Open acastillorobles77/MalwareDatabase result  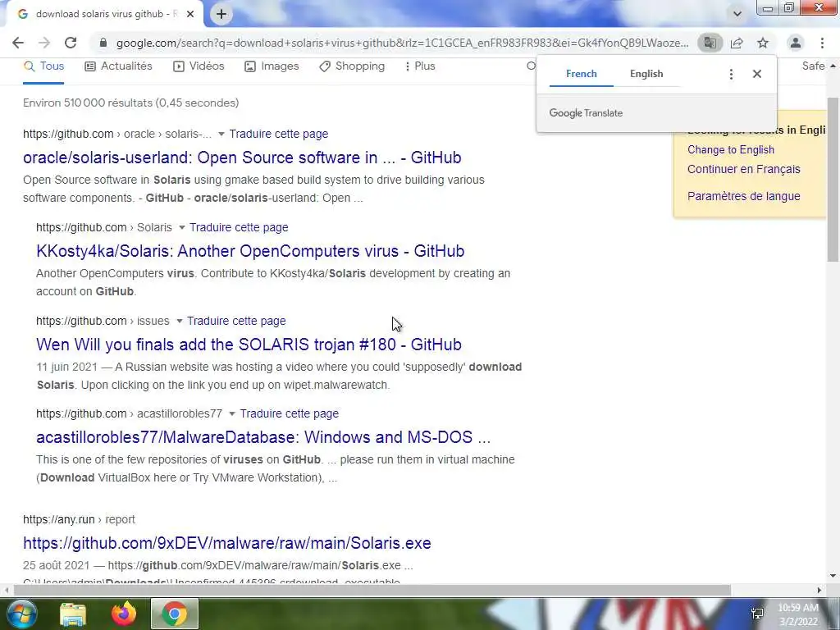pos(263,437)
